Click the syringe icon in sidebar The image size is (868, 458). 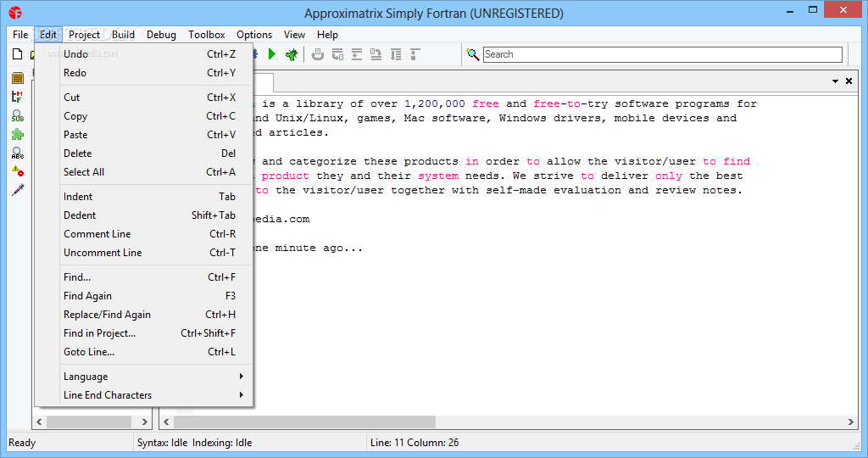point(18,190)
